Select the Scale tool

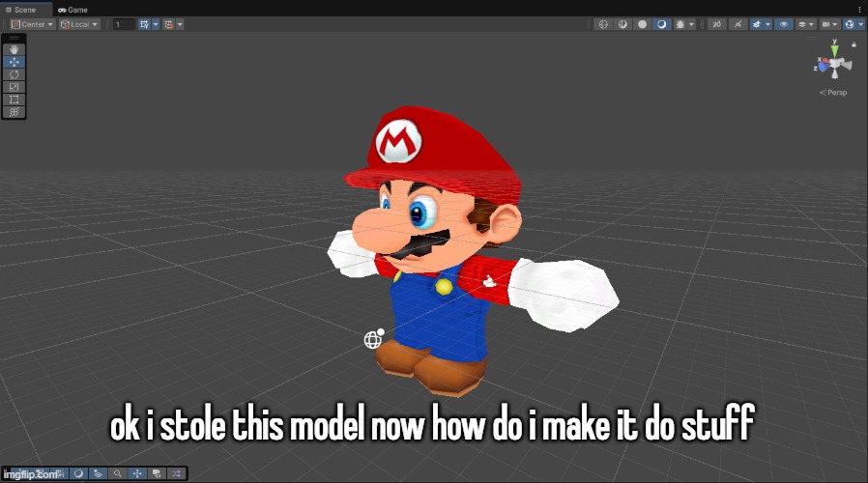14,87
